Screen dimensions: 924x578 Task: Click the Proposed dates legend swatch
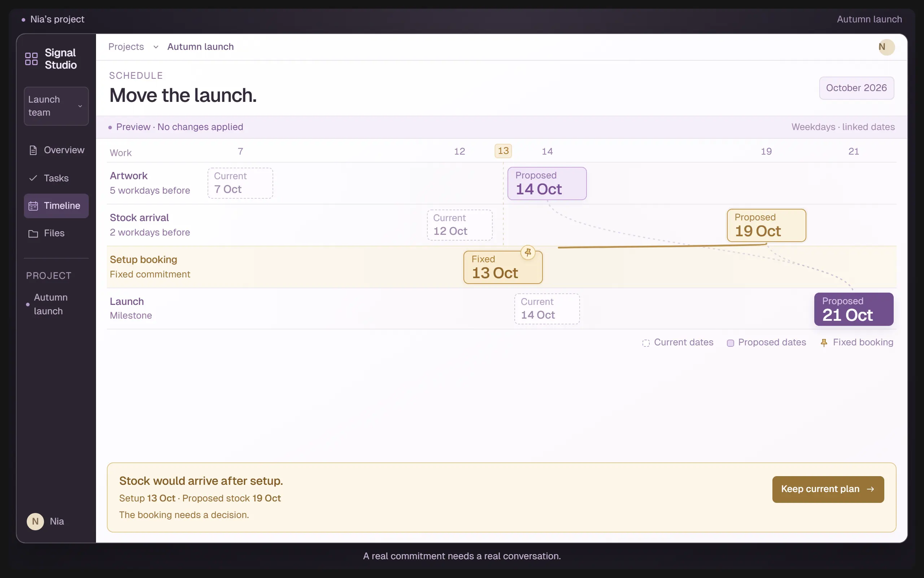(730, 343)
